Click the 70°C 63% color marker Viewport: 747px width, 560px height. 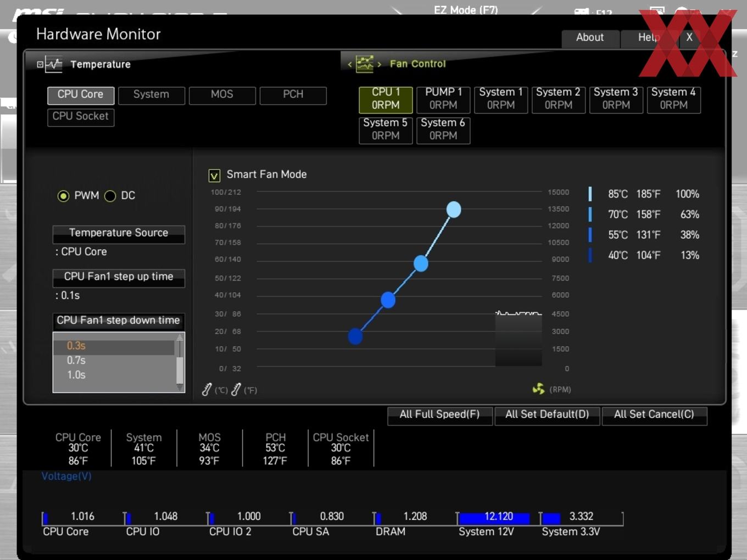(590, 214)
